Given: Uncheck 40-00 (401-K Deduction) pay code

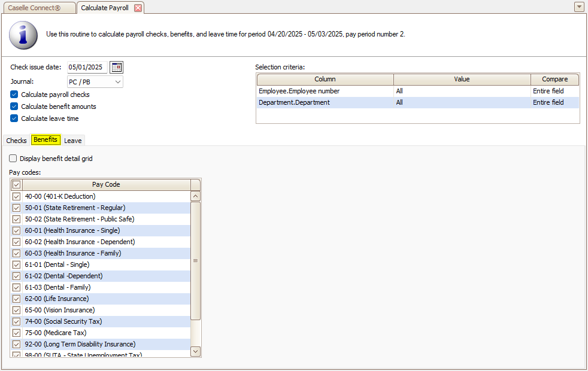Looking at the screenshot, I should click(x=17, y=196).
